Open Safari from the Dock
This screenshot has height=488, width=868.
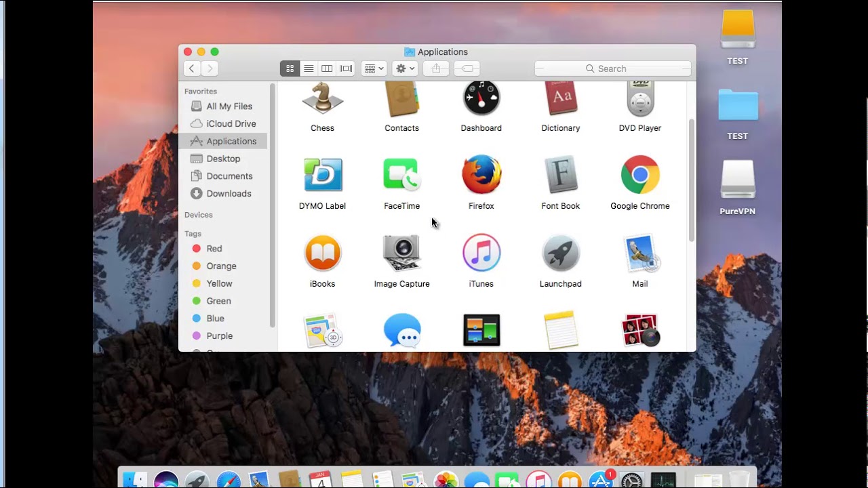[229, 480]
